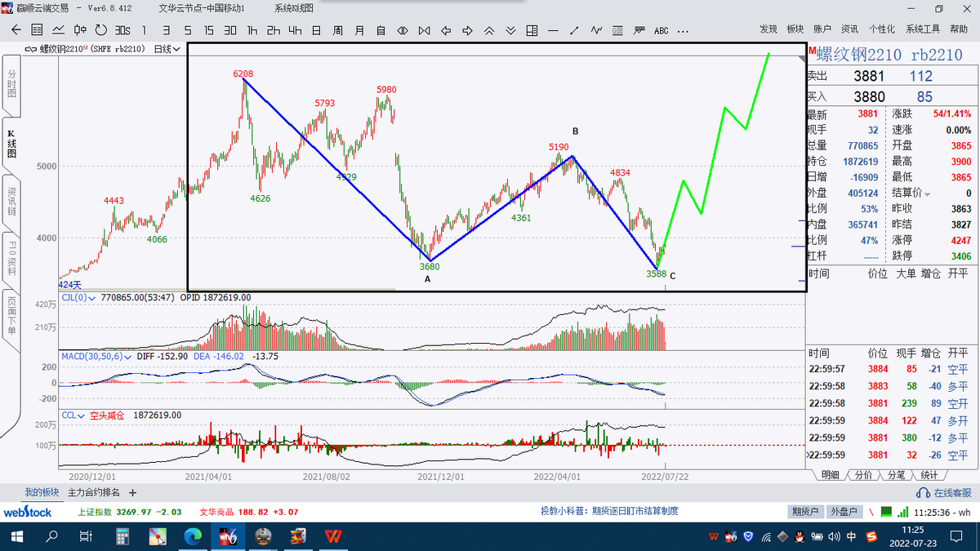Image resolution: width=980 pixels, height=551 pixels.
Task: Select the 4h period
Action: (x=295, y=30)
